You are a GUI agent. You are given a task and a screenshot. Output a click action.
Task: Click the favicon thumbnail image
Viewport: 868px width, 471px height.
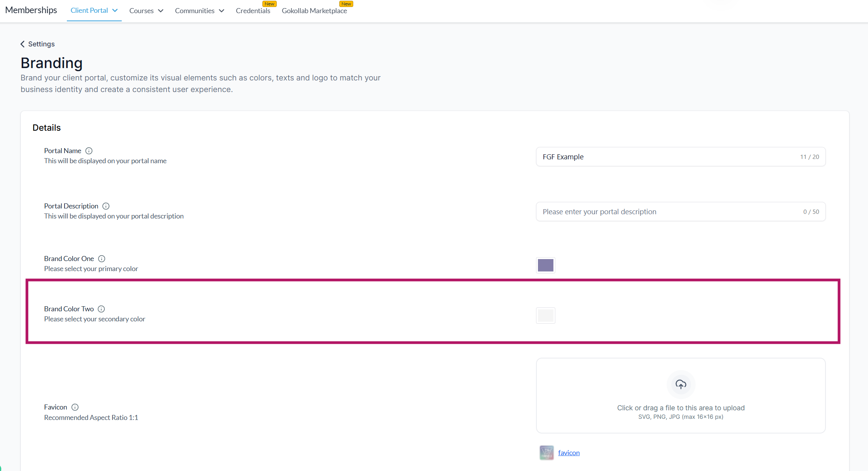point(546,452)
